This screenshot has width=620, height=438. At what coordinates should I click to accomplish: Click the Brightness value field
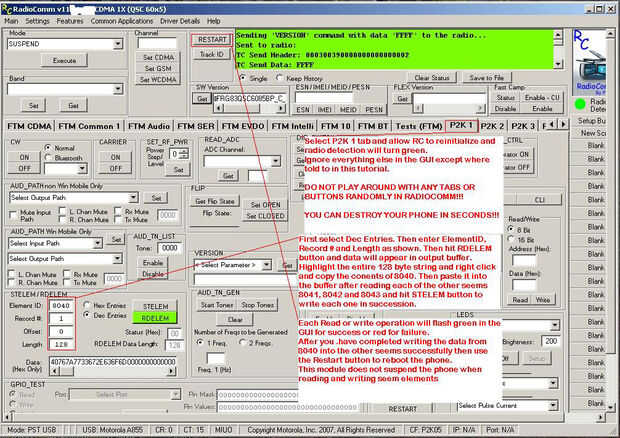(x=551, y=341)
